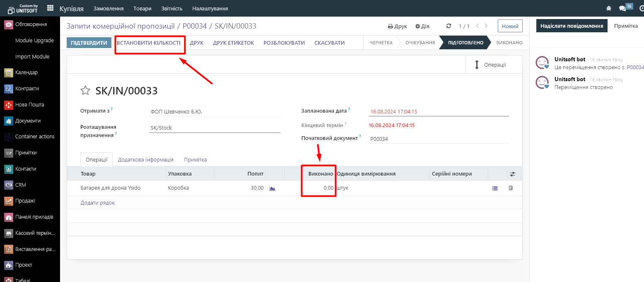Open the chat messages icon with badge
The image size is (644, 282).
click(622, 8)
